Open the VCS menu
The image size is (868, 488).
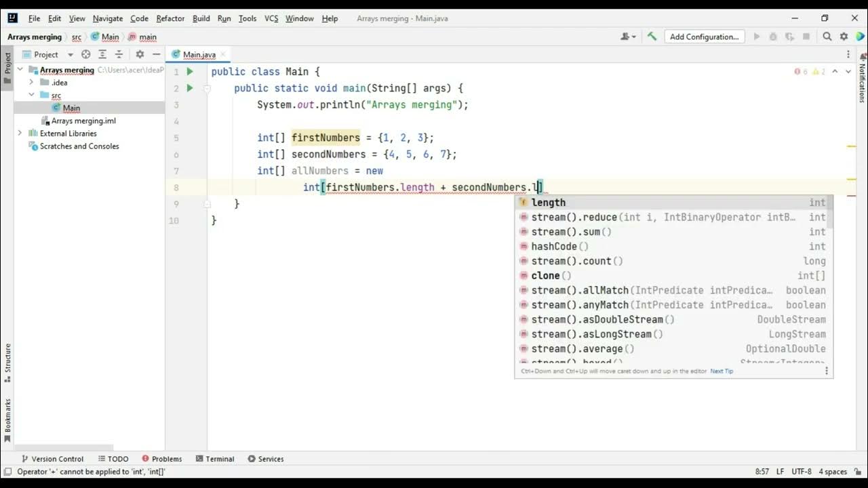tap(271, 18)
